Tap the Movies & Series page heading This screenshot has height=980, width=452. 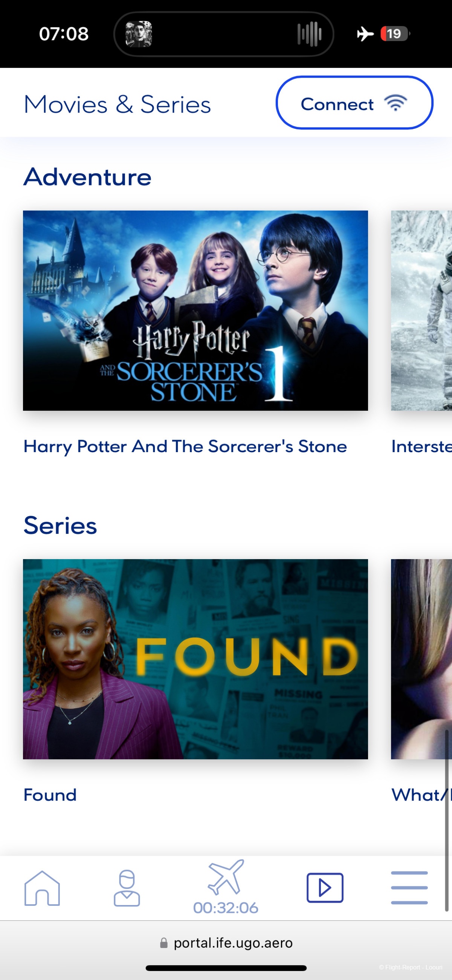click(117, 104)
